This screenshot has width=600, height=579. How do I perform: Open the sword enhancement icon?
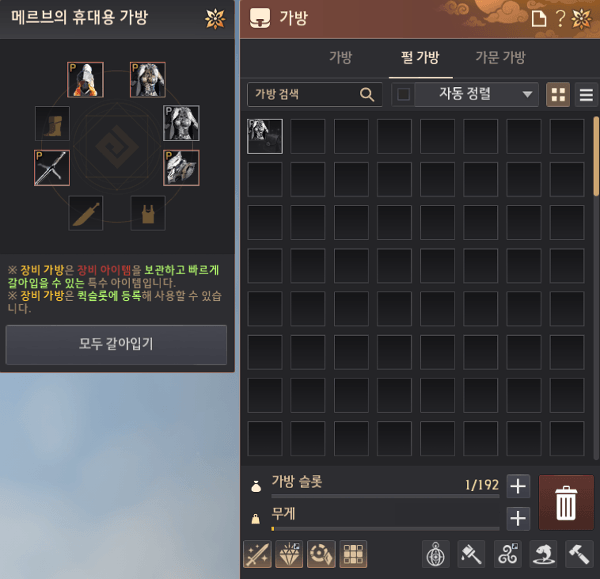tap(258, 554)
